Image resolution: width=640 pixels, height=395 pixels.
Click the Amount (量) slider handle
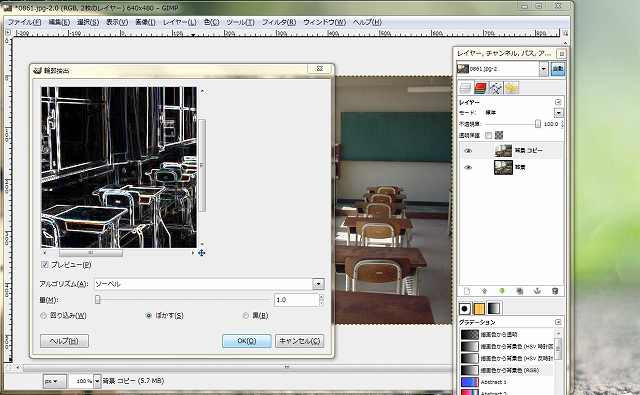(x=98, y=300)
